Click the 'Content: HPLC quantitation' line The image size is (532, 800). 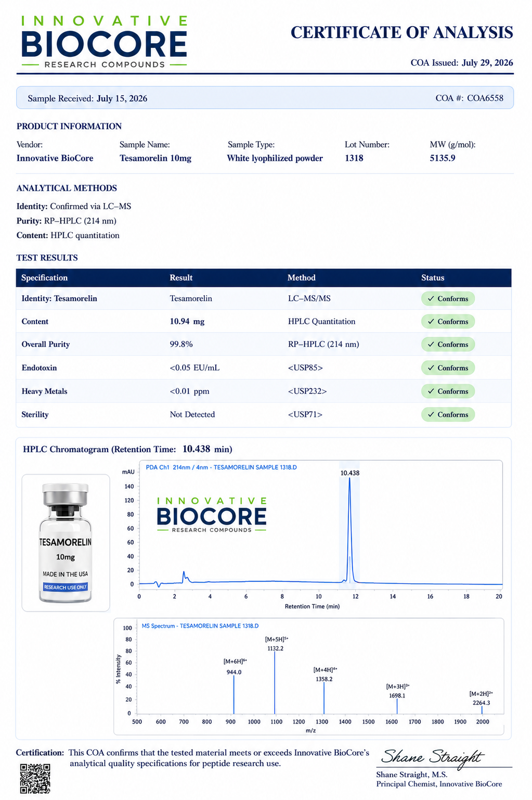(68, 236)
